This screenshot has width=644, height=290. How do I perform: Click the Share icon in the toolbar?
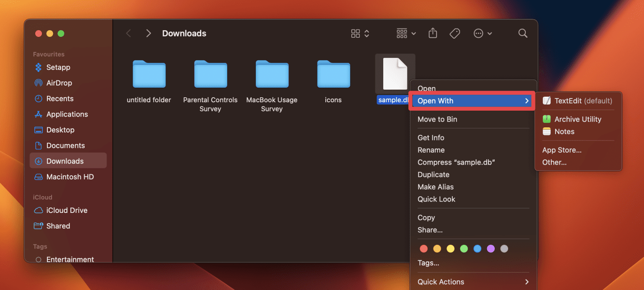click(x=433, y=33)
